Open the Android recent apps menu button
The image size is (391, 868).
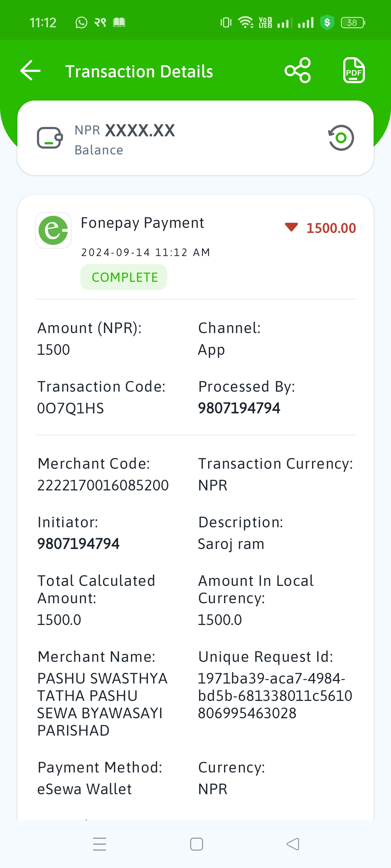(100, 844)
